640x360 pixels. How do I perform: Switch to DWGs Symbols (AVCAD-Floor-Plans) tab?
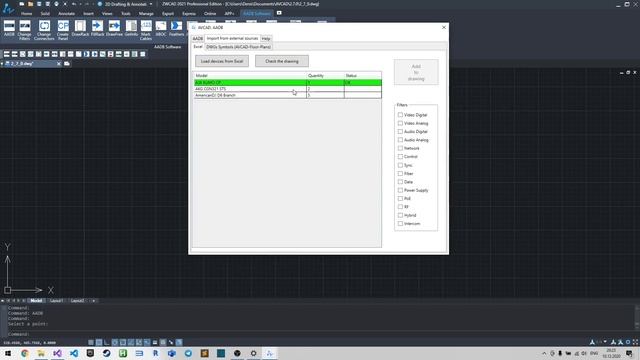point(238,47)
